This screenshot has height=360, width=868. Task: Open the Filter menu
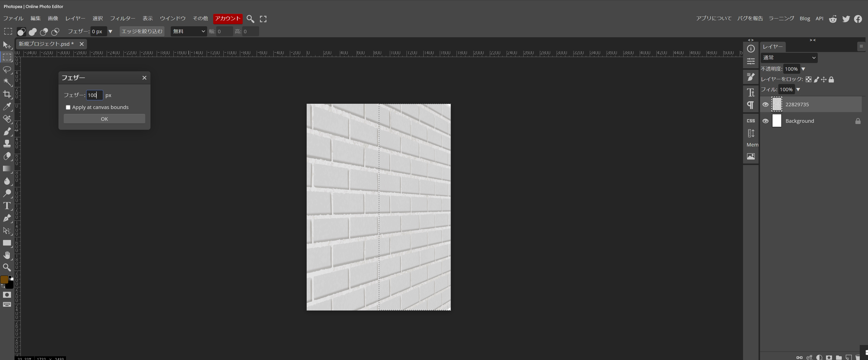tap(122, 18)
